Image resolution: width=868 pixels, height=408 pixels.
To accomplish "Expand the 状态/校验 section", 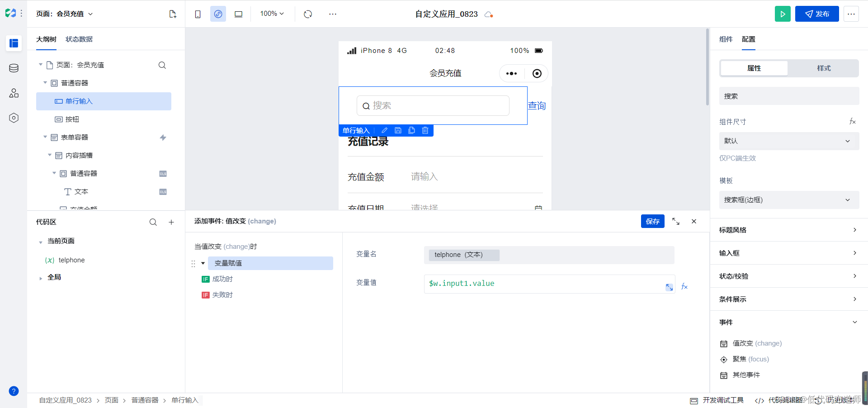I will [789, 276].
